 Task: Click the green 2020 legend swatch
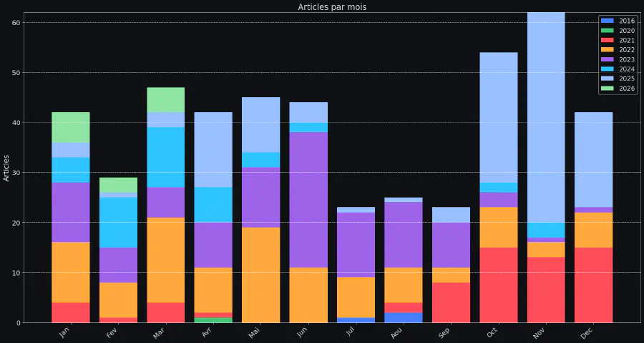coord(608,31)
